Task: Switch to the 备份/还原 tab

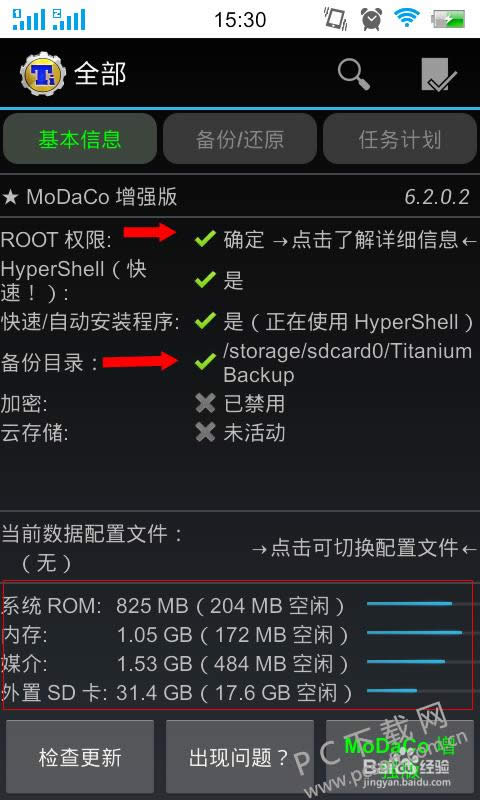Action: coord(240,139)
